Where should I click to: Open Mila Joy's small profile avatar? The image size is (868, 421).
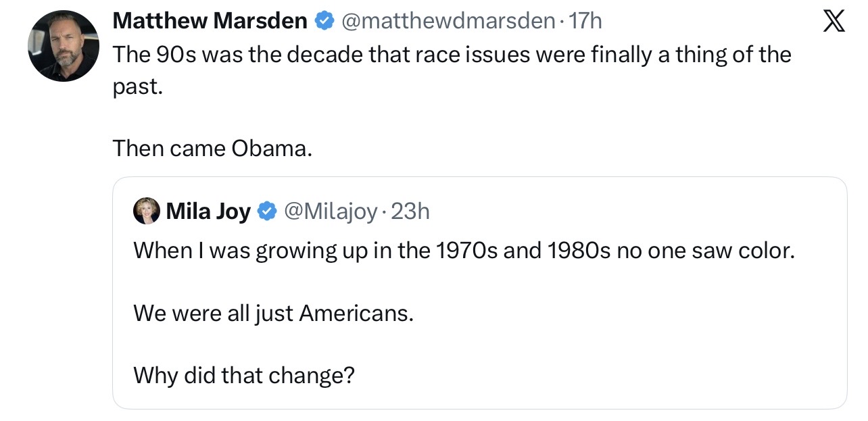coord(147,212)
